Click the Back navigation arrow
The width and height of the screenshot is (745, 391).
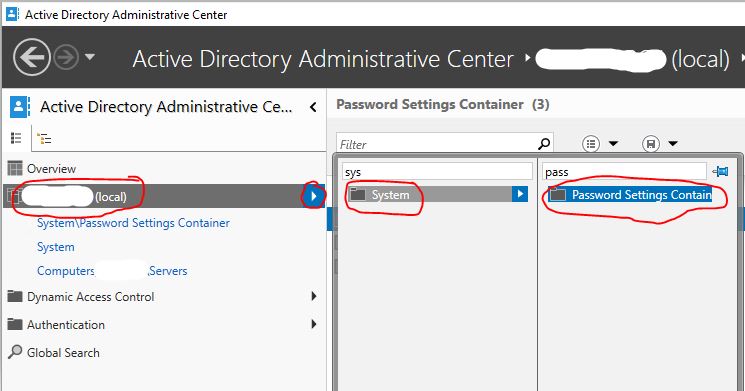pyautogui.click(x=31, y=57)
